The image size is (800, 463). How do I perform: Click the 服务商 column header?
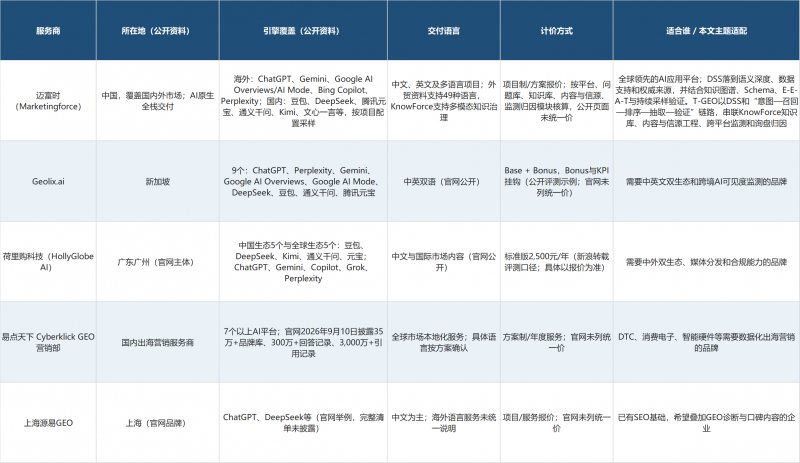(48, 31)
